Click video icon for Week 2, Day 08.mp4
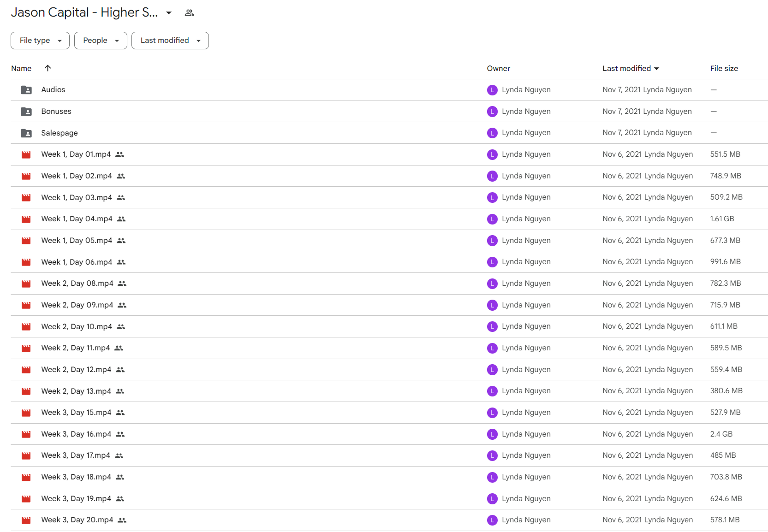Image resolution: width=768 pixels, height=532 pixels. point(26,284)
